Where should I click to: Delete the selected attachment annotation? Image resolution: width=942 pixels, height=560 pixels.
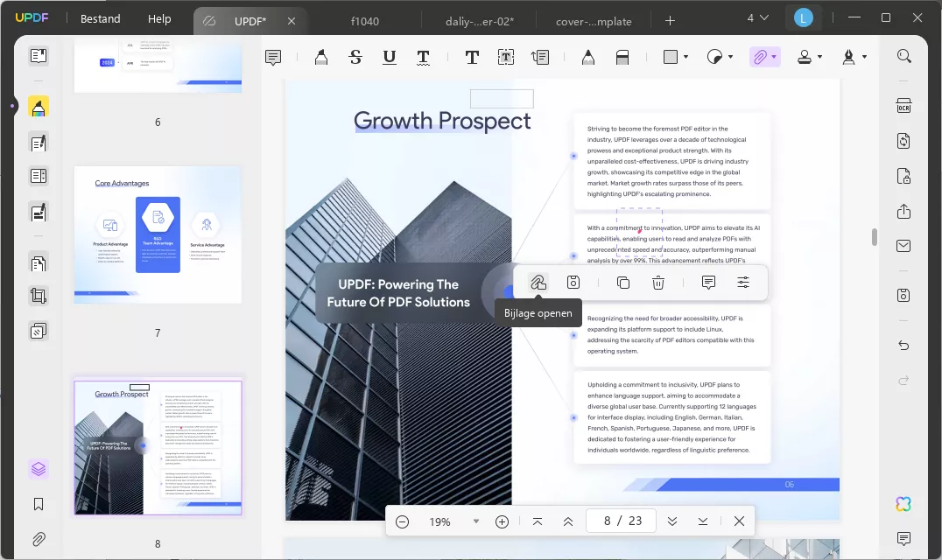pyautogui.click(x=658, y=283)
